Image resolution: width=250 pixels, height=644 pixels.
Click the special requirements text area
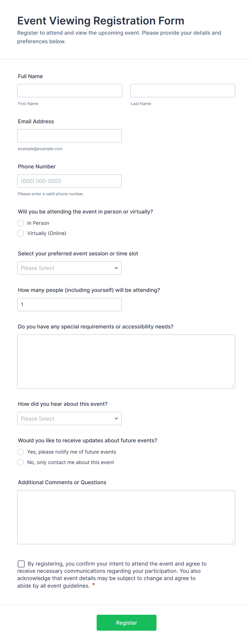tap(126, 361)
